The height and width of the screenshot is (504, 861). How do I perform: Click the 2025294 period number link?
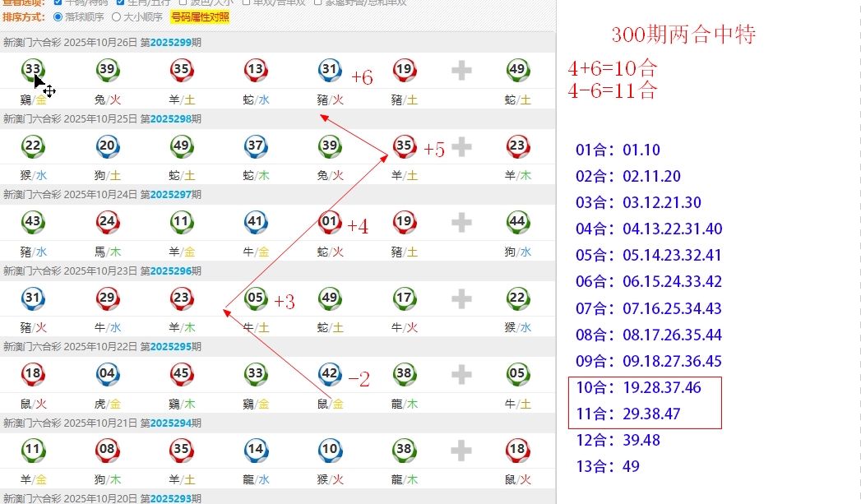169,423
